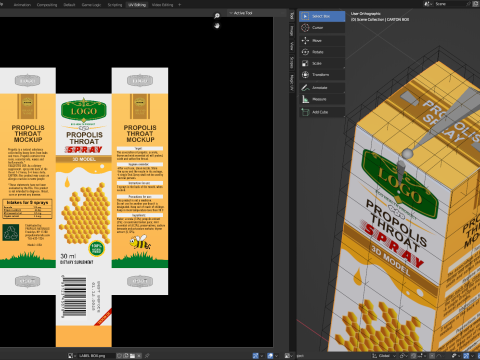Click the new image icon beside LABEL BOX.png
The width and height of the screenshot is (480, 360).
[x=126, y=356]
